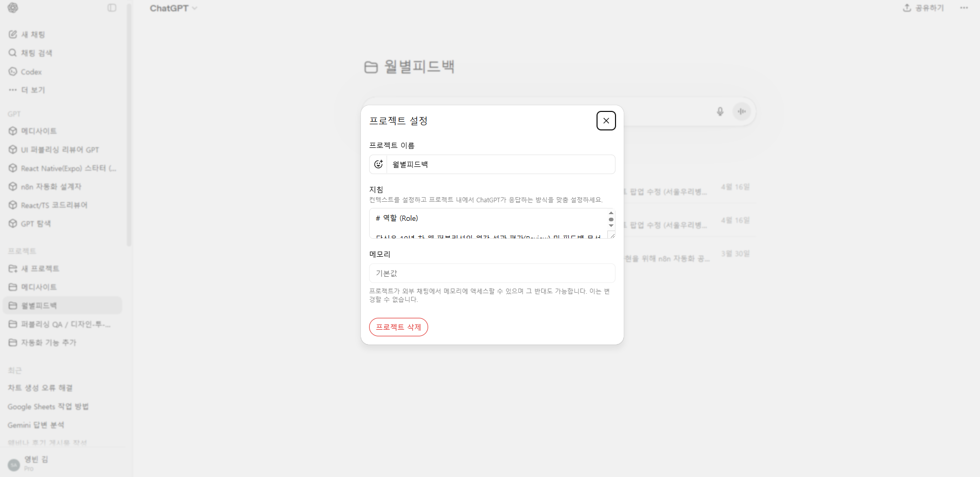Select the n8n 자동화 설계자 GPT icon
980x477 pixels.
(13, 186)
